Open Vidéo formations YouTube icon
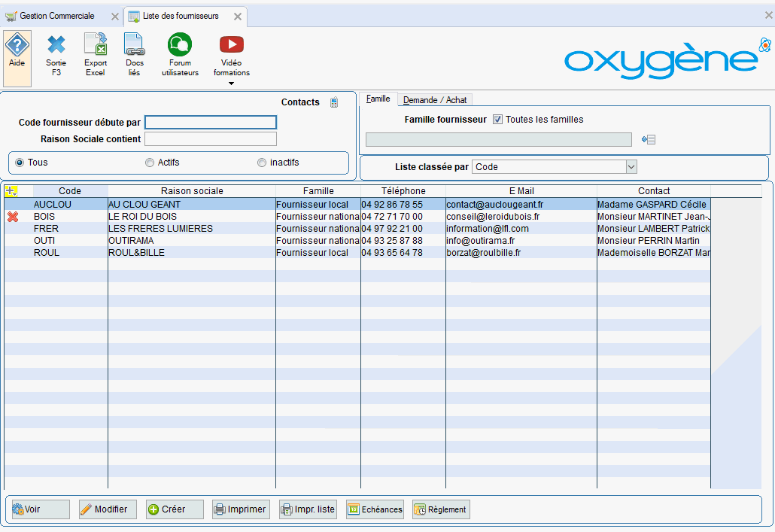775x532 pixels. 232,45
